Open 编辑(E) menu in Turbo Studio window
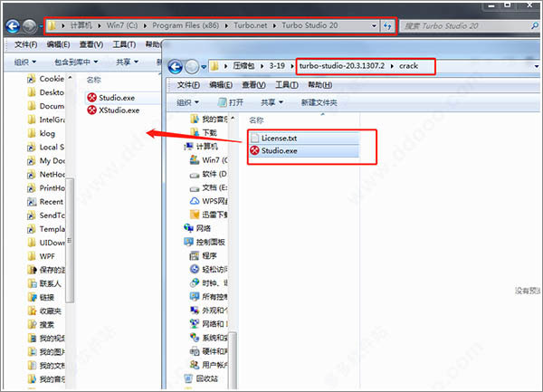The image size is (543, 392). click(x=58, y=44)
